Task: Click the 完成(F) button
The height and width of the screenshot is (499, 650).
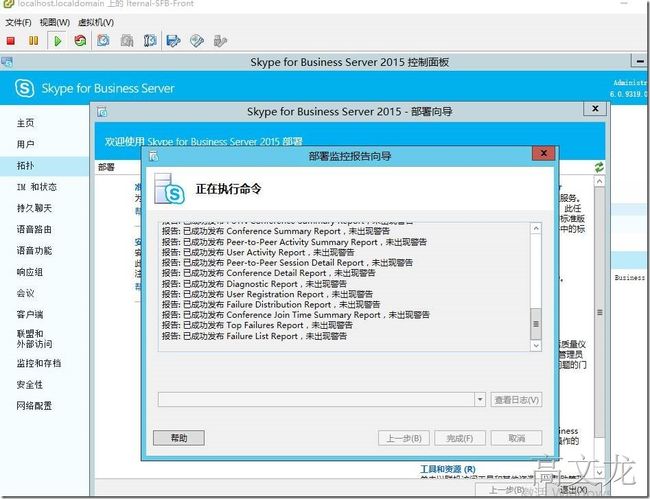Action: 460,438
